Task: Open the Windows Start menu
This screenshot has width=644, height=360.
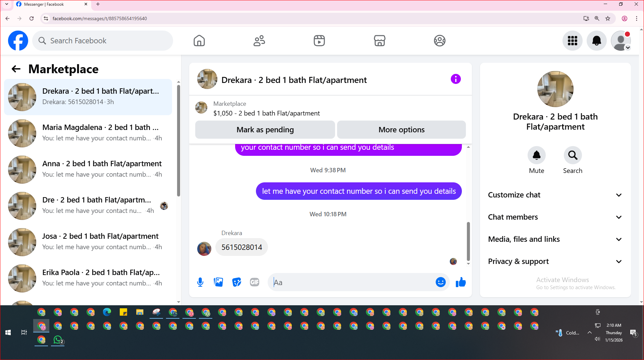Action: pos(8,332)
